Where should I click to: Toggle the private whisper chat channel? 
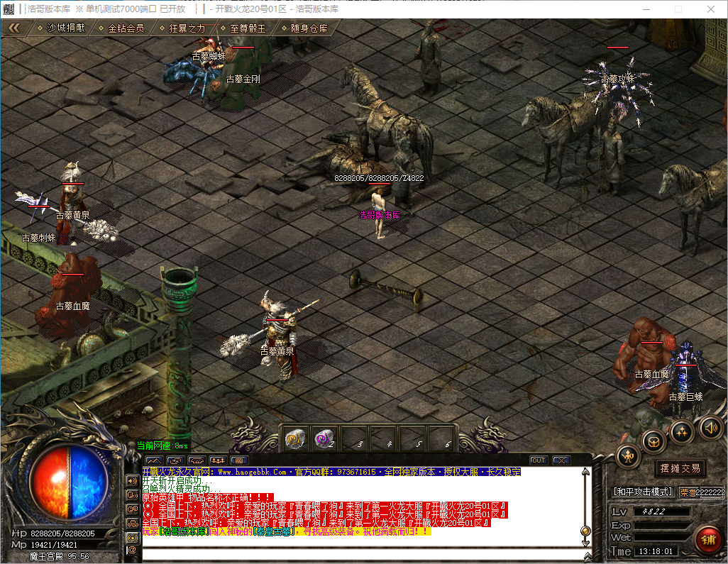coord(133,495)
